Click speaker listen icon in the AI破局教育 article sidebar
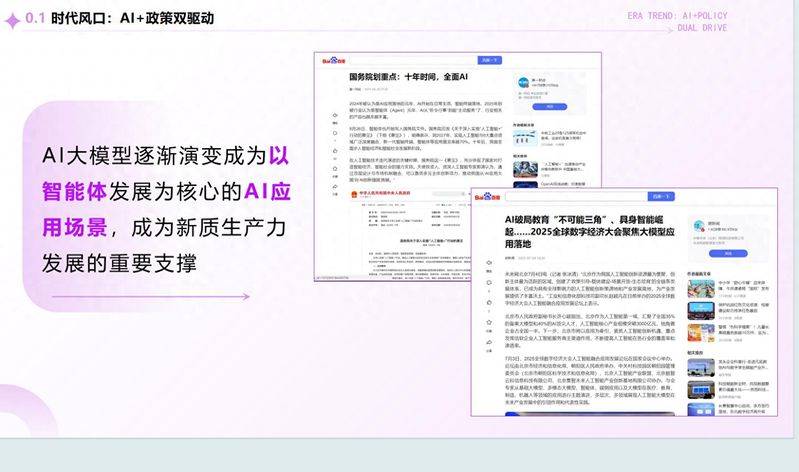The height and width of the screenshot is (472, 799). (x=489, y=263)
